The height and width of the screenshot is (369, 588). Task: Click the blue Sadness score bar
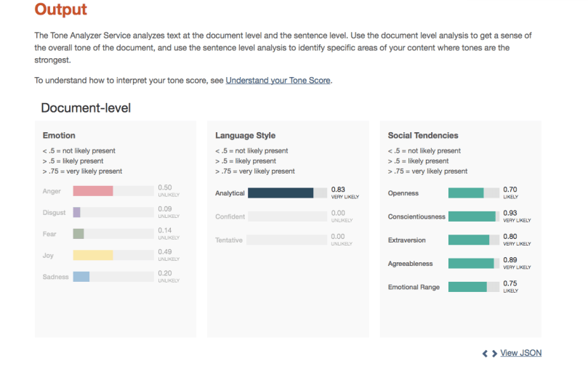tap(81, 277)
